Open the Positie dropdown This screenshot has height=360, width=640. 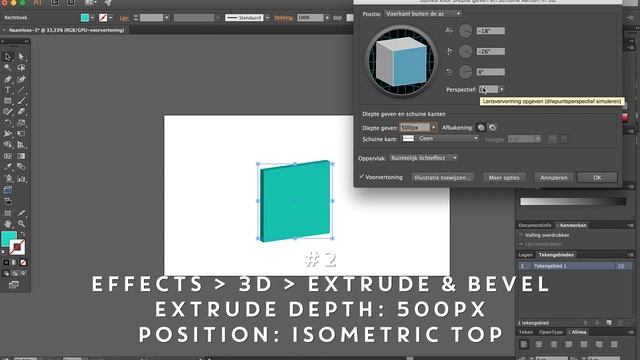tap(423, 14)
